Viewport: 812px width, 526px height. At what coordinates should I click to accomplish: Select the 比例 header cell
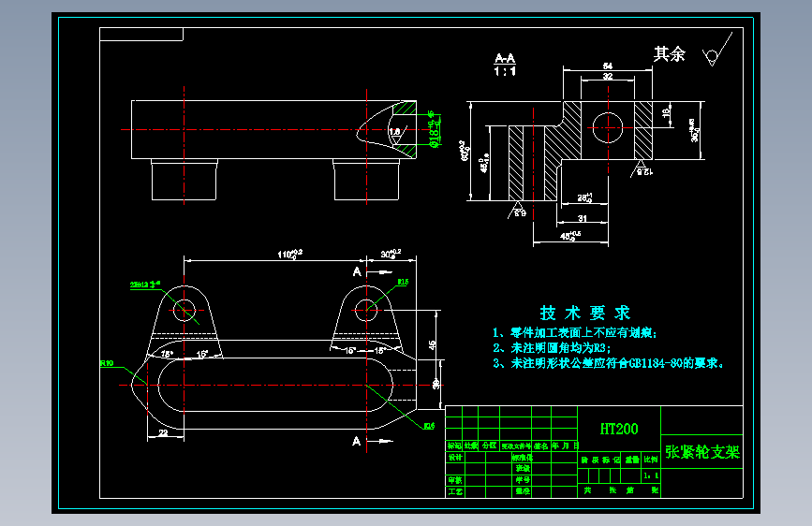(651, 460)
